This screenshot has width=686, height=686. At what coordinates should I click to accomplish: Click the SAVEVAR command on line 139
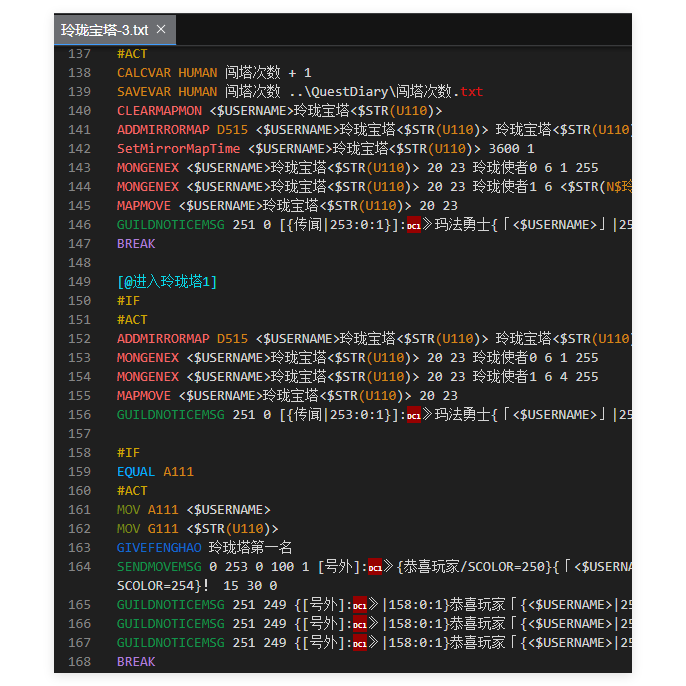(143, 92)
